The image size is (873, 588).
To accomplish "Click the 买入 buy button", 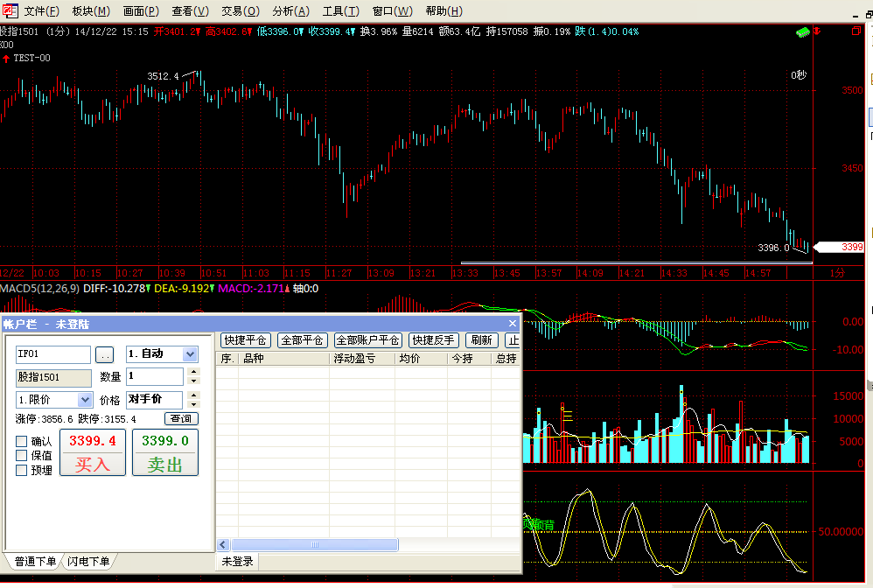I will [93, 453].
